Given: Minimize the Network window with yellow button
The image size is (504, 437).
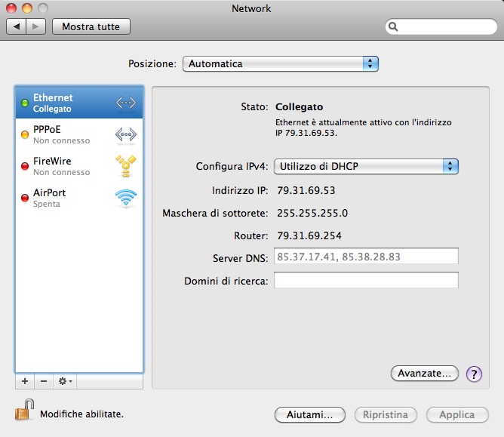Looking at the screenshot, I should click(x=27, y=8).
